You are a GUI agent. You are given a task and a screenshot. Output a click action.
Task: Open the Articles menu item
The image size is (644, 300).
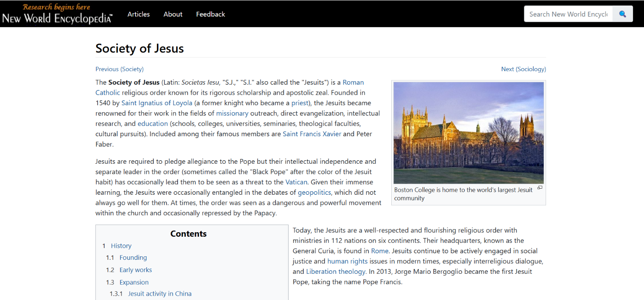pos(139,14)
